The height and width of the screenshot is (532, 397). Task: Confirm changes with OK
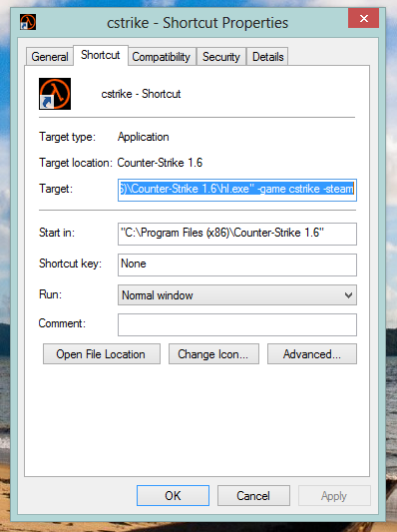pyautogui.click(x=173, y=495)
